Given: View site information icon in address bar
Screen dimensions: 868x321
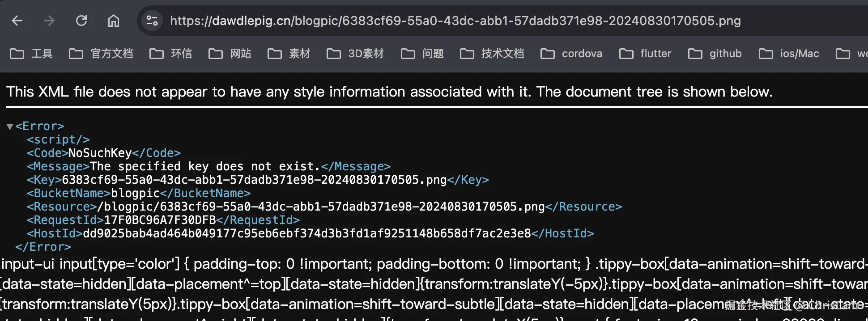Looking at the screenshot, I should click(x=152, y=21).
